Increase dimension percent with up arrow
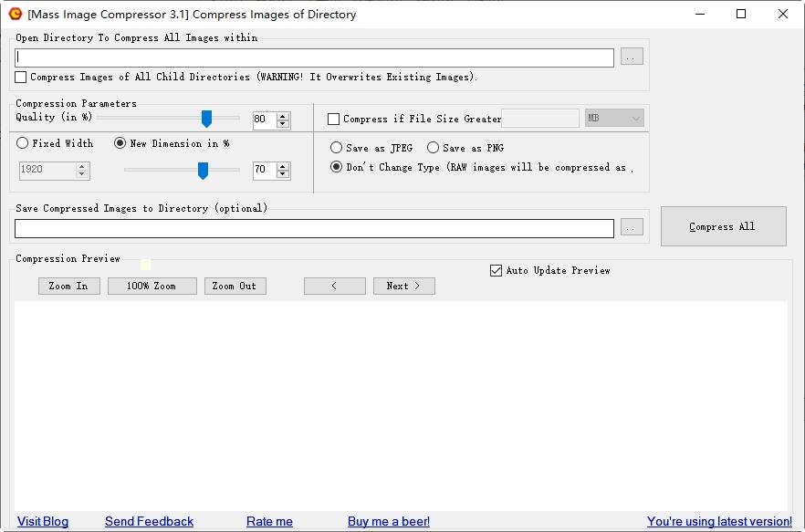Image resolution: width=805 pixels, height=532 pixels. tap(283, 166)
